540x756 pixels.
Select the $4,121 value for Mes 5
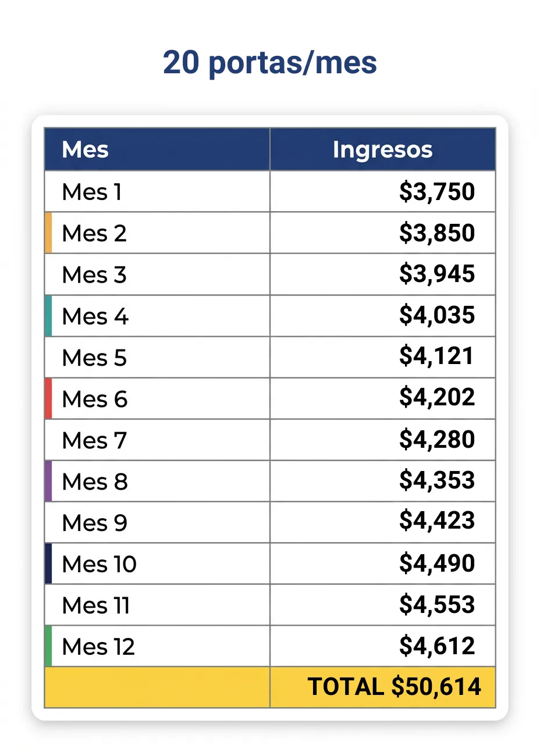[437, 356]
